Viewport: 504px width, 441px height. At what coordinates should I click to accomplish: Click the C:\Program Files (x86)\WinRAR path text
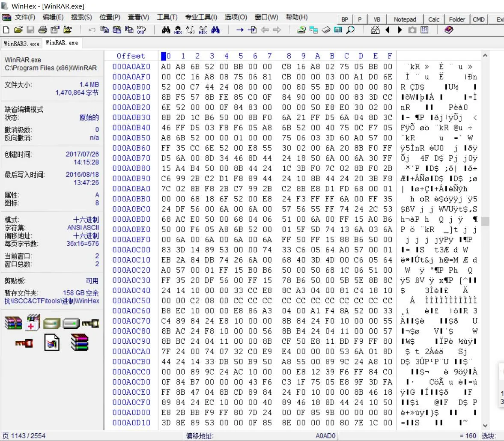(51, 68)
